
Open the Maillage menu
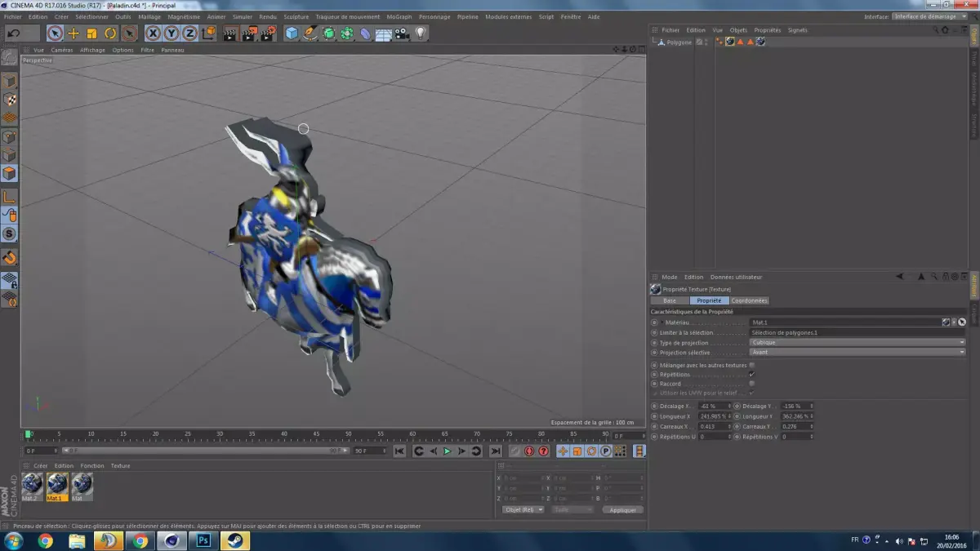[x=149, y=16]
